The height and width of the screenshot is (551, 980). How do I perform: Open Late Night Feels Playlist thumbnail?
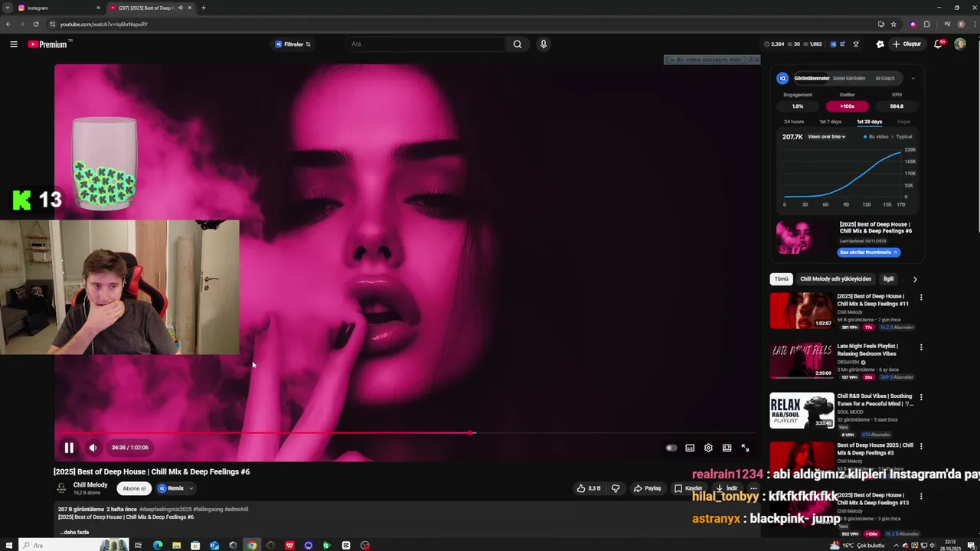click(x=802, y=360)
